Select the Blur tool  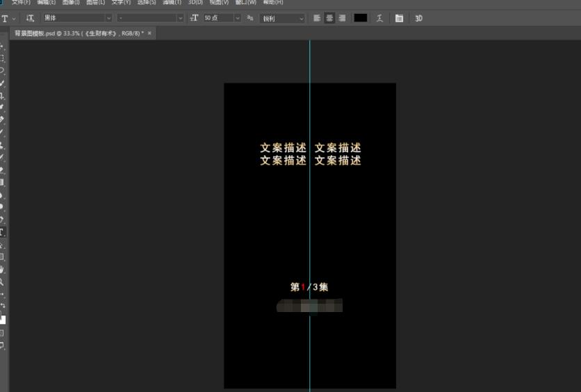(2, 195)
